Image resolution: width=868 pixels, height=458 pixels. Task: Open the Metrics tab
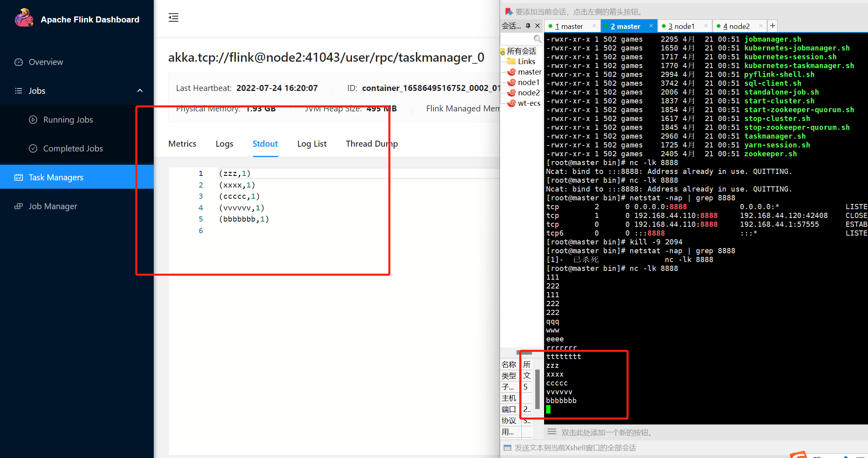182,144
